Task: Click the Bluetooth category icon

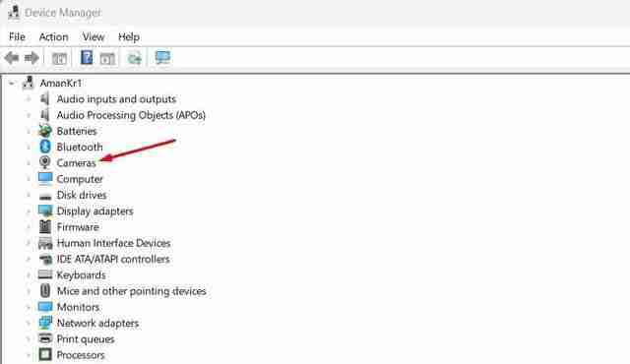Action: pyautogui.click(x=45, y=147)
